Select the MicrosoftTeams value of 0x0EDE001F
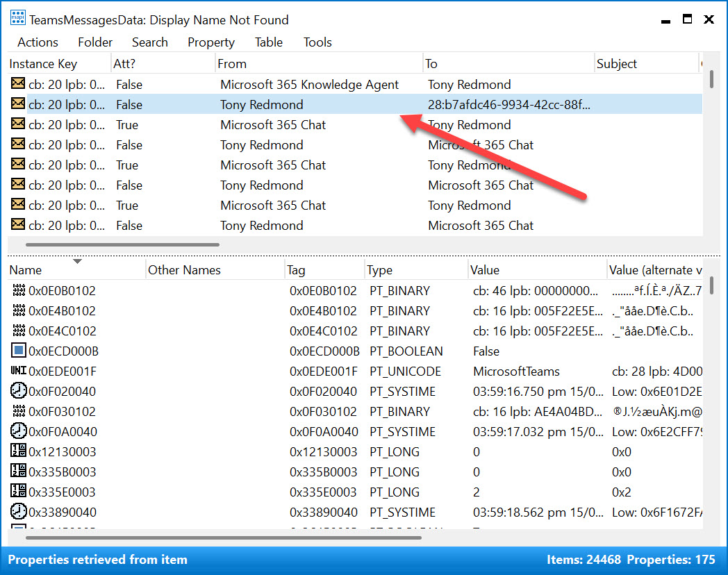The width and height of the screenshot is (728, 575). pos(516,372)
